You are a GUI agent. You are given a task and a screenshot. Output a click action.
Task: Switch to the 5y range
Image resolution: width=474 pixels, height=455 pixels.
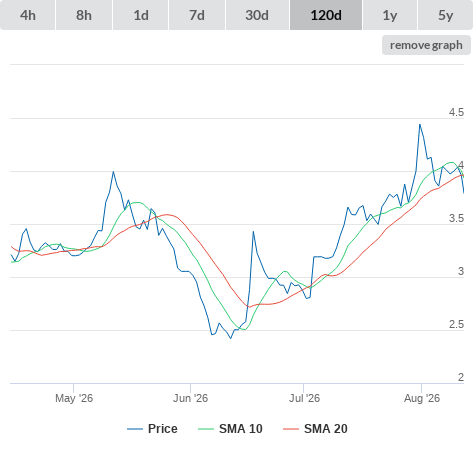point(445,15)
